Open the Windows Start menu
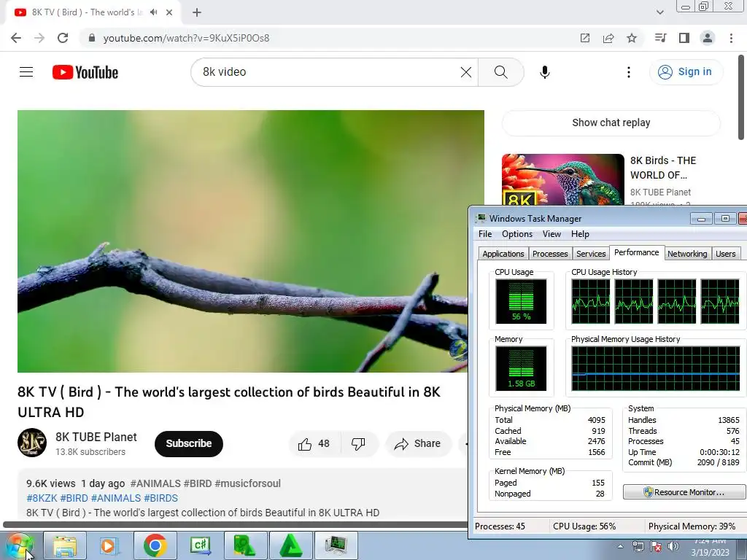 (x=20, y=545)
